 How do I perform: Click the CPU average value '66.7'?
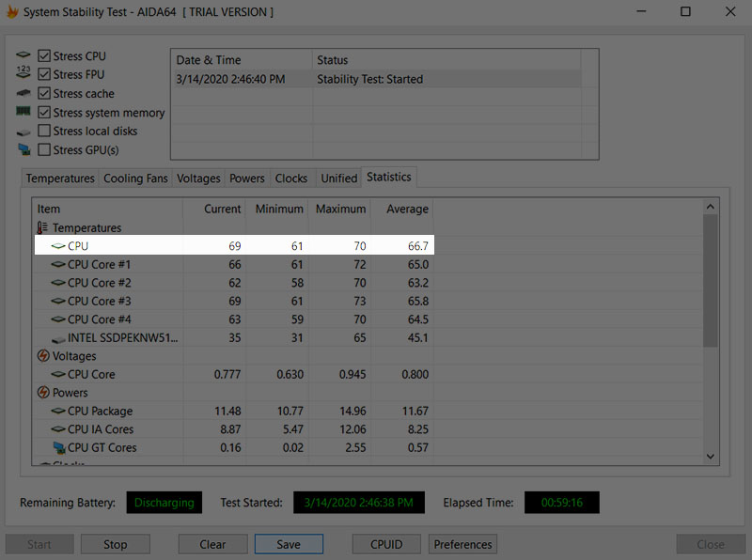418,246
